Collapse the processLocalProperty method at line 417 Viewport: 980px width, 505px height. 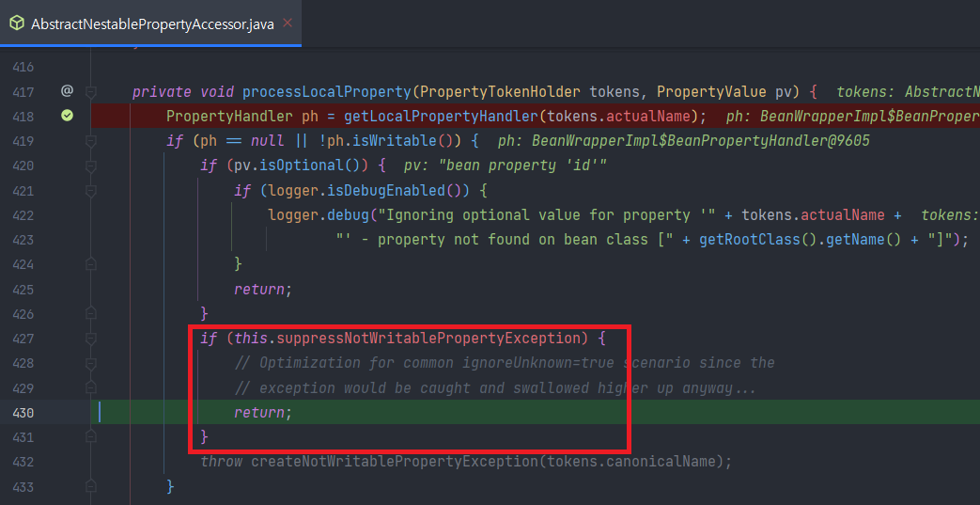[91, 92]
